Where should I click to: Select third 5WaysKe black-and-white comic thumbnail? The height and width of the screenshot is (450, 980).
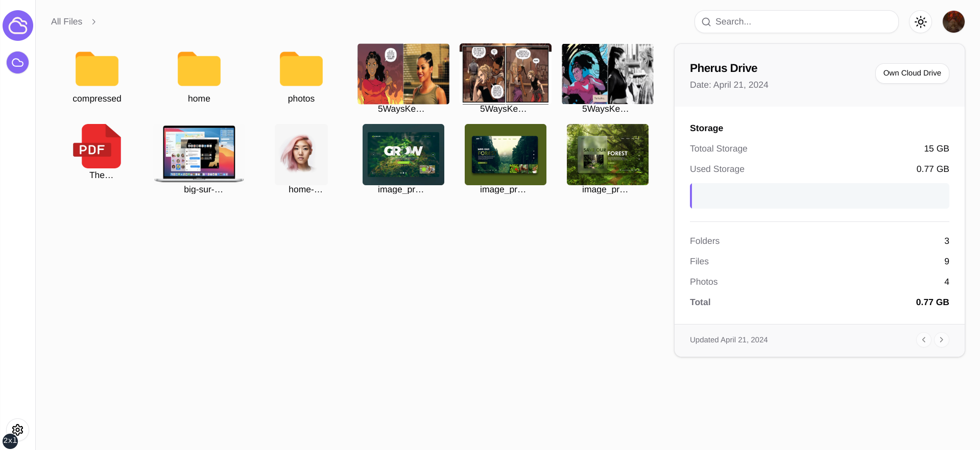pyautogui.click(x=608, y=74)
